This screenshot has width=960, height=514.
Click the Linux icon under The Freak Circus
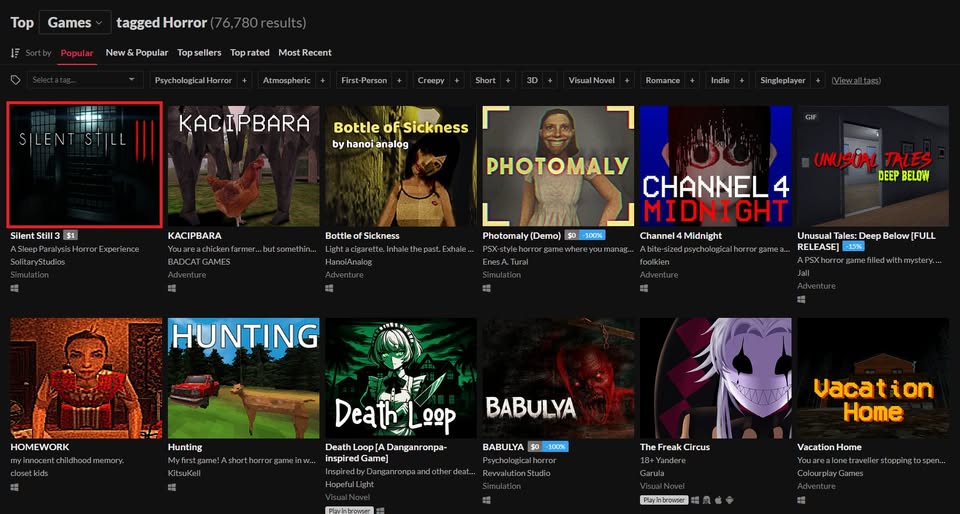click(707, 500)
